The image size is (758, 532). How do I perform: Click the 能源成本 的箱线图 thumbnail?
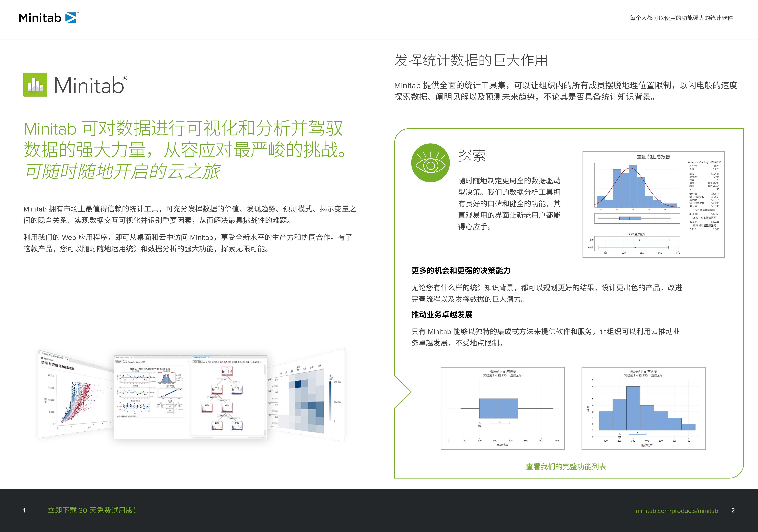[x=503, y=408]
